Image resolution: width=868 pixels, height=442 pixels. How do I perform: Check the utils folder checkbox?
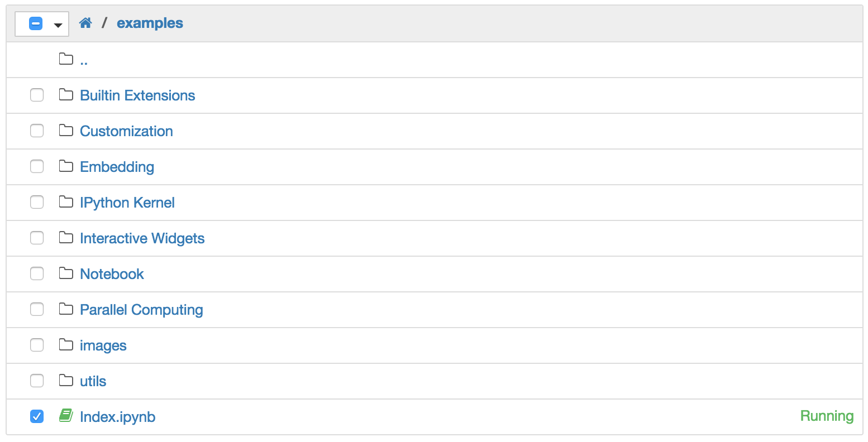(x=36, y=381)
